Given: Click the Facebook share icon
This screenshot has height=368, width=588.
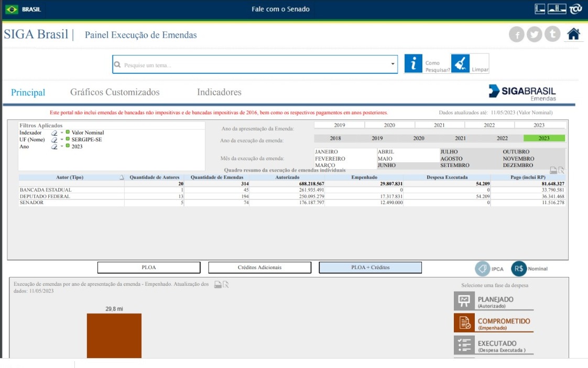Looking at the screenshot, I should [517, 35].
